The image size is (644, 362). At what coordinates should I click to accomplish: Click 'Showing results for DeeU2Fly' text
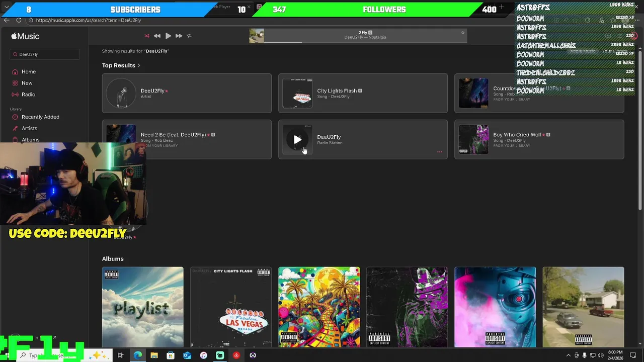135,51
